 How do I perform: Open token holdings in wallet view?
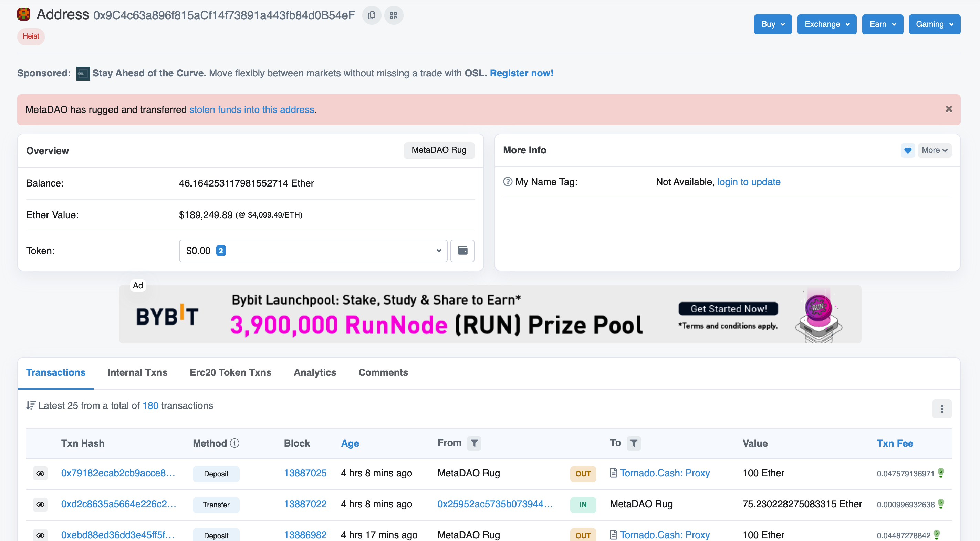click(x=462, y=251)
